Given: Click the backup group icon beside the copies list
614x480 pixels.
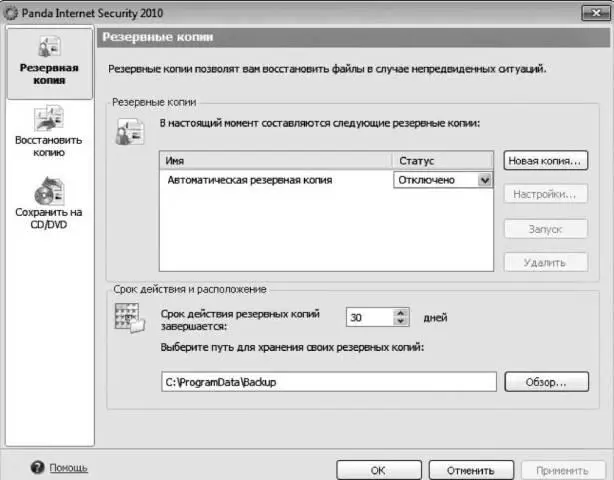Looking at the screenshot, I should pos(130,132).
